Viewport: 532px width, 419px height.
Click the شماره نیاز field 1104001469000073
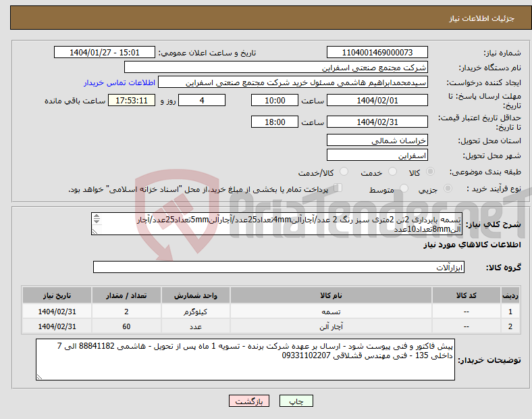pyautogui.click(x=377, y=52)
